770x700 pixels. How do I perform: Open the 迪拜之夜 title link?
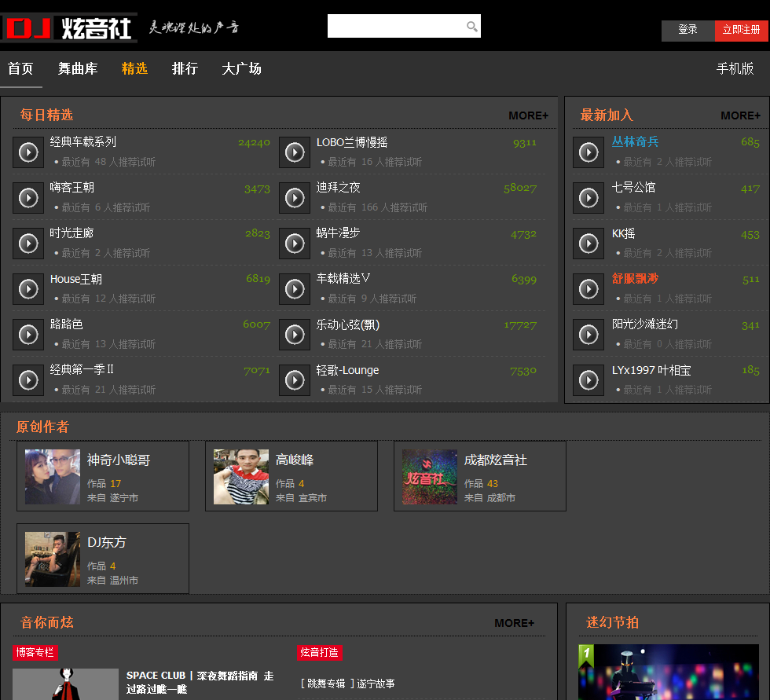(x=339, y=188)
